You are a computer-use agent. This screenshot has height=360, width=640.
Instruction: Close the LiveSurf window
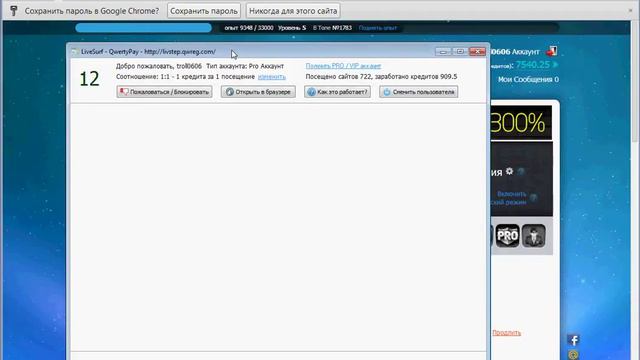[x=477, y=51]
